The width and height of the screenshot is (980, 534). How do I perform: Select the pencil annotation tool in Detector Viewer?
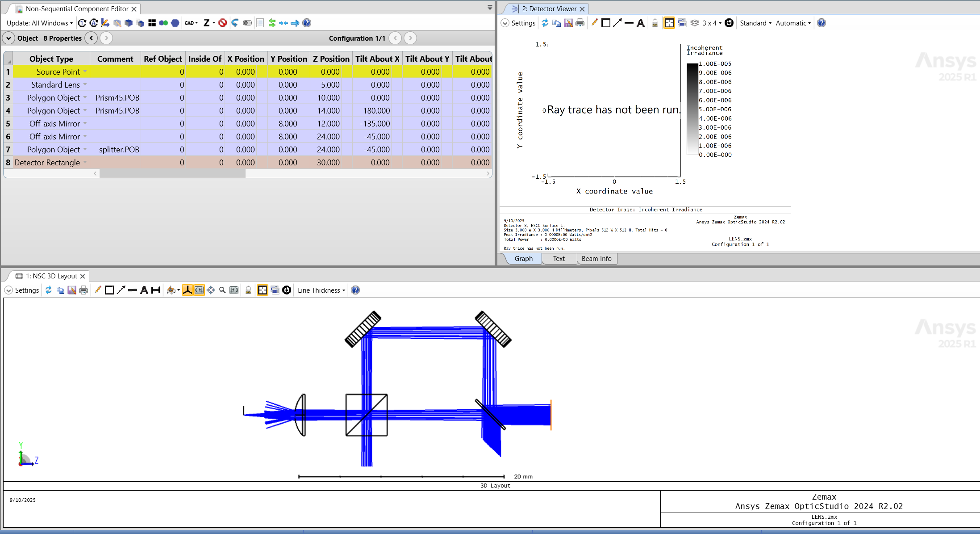594,23
